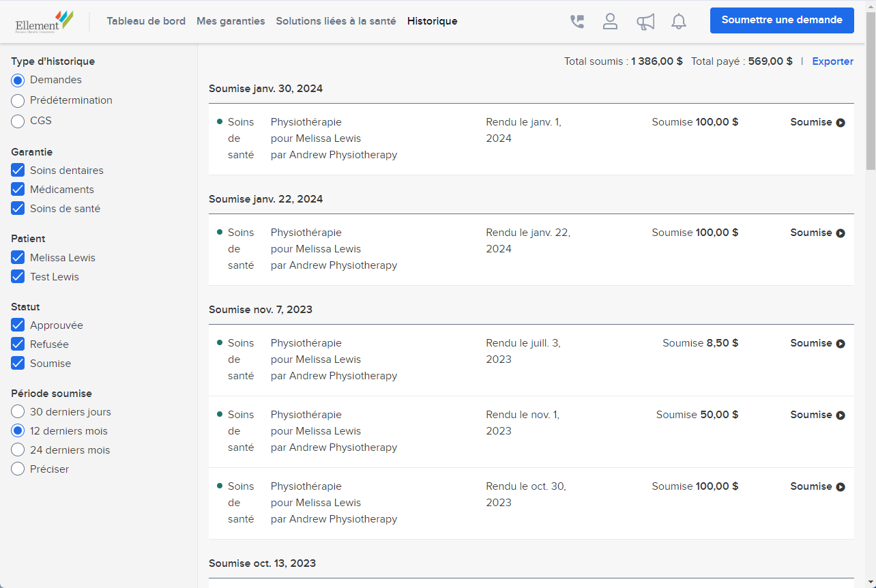Toggle the Soumise status filter checkbox
The image size is (876, 588).
(18, 364)
